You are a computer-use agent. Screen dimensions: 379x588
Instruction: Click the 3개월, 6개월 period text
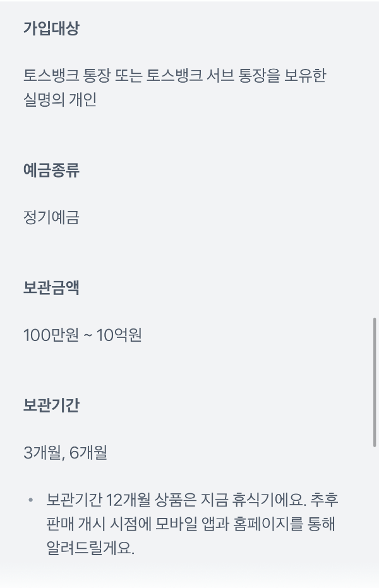(x=65, y=453)
